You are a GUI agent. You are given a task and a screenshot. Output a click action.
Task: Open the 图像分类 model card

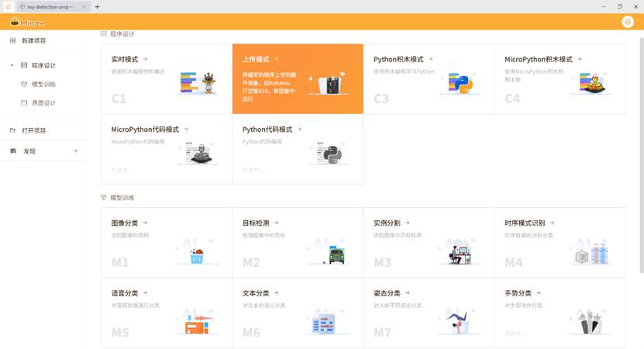pyautogui.click(x=166, y=242)
